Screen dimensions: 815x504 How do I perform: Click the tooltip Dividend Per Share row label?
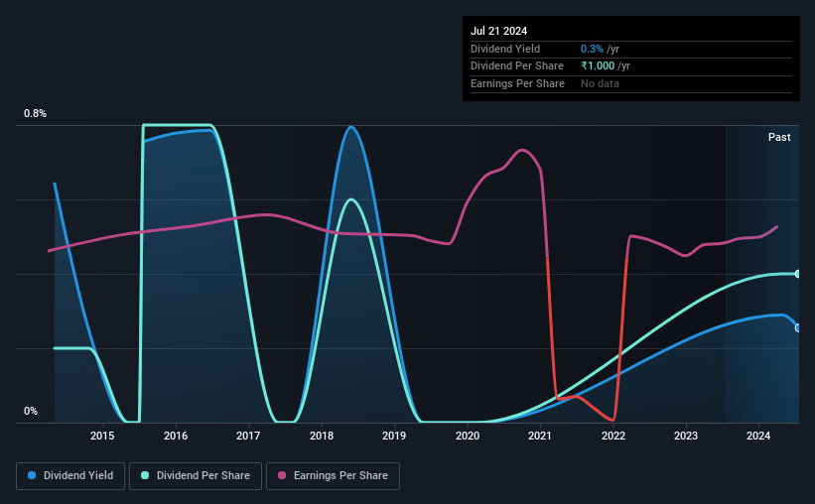(517, 66)
